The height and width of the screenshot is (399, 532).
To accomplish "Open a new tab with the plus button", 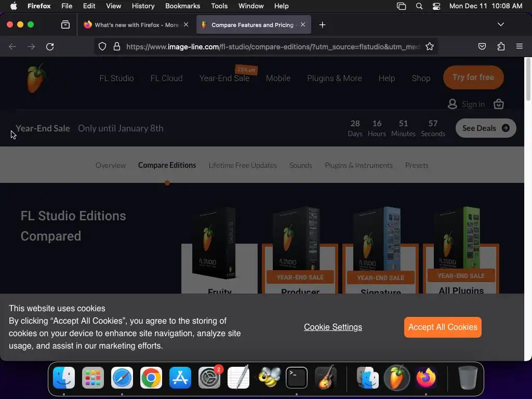I will pyautogui.click(x=322, y=25).
